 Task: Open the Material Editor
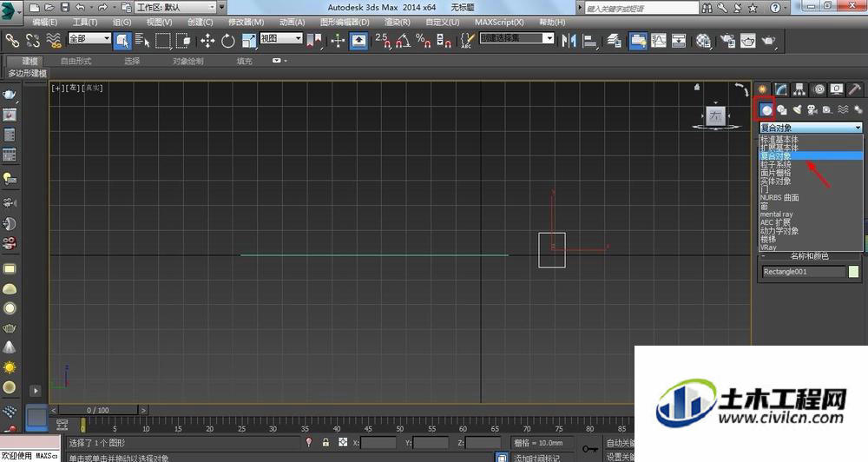tap(703, 41)
